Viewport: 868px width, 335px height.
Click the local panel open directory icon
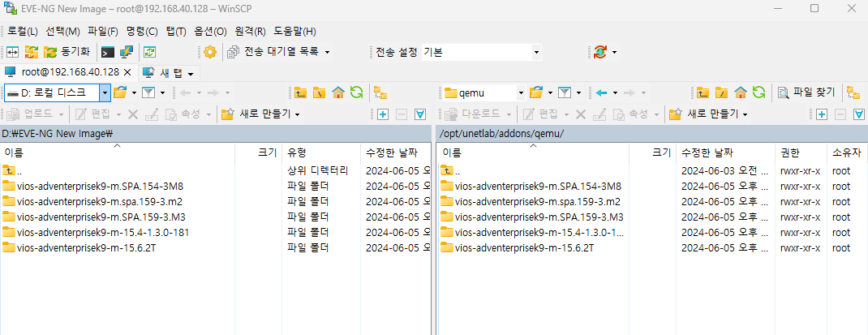tap(120, 92)
